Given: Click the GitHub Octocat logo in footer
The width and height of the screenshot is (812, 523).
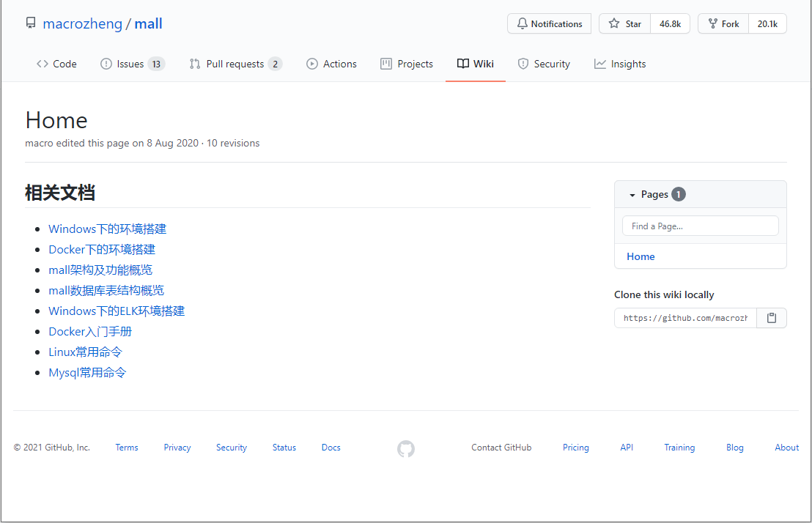Looking at the screenshot, I should coord(406,448).
